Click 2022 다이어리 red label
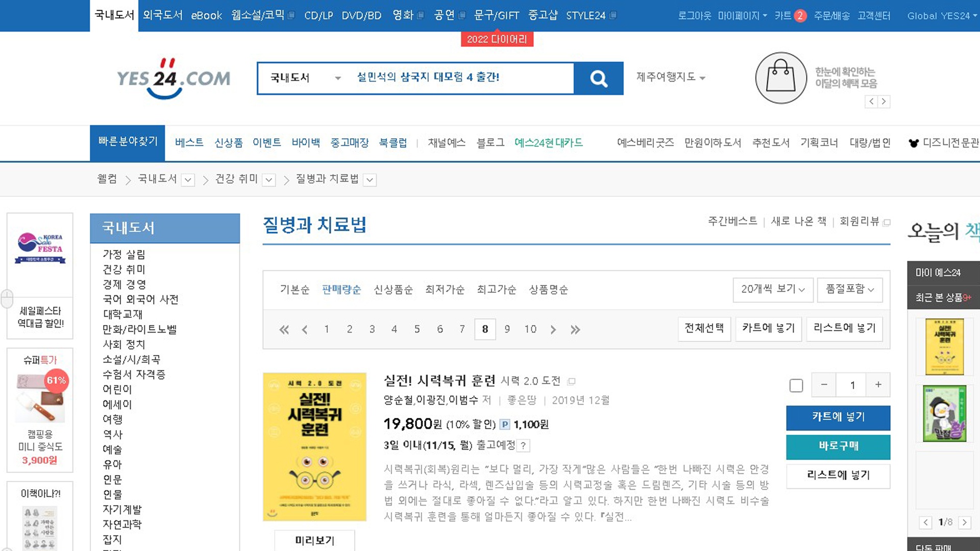 pyautogui.click(x=497, y=39)
